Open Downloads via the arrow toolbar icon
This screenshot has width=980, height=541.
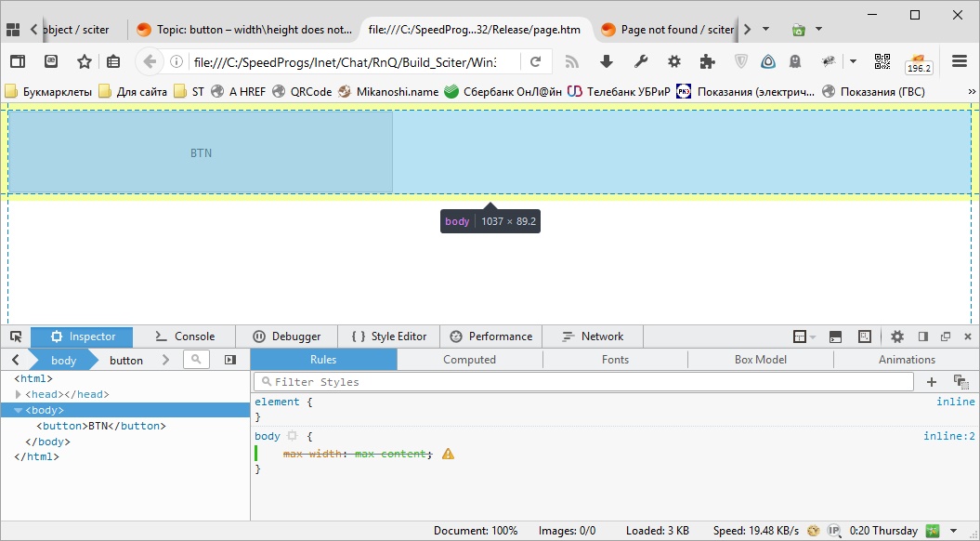tap(605, 61)
